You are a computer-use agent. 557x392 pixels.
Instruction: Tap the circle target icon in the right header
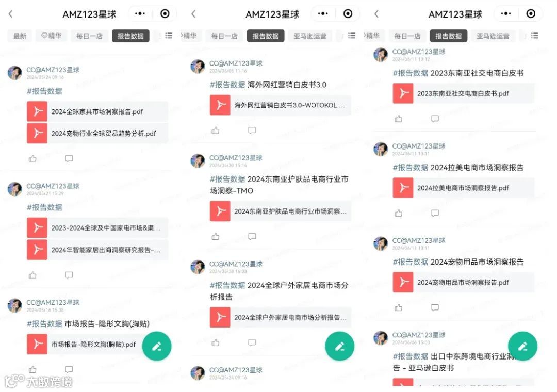(x=531, y=13)
